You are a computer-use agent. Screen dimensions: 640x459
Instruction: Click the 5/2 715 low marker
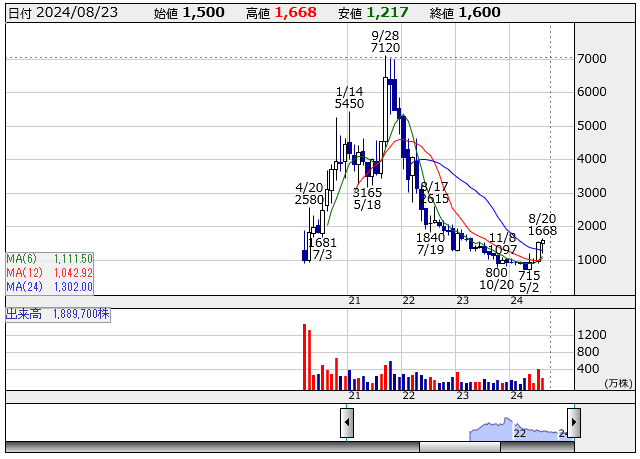[x=529, y=281]
